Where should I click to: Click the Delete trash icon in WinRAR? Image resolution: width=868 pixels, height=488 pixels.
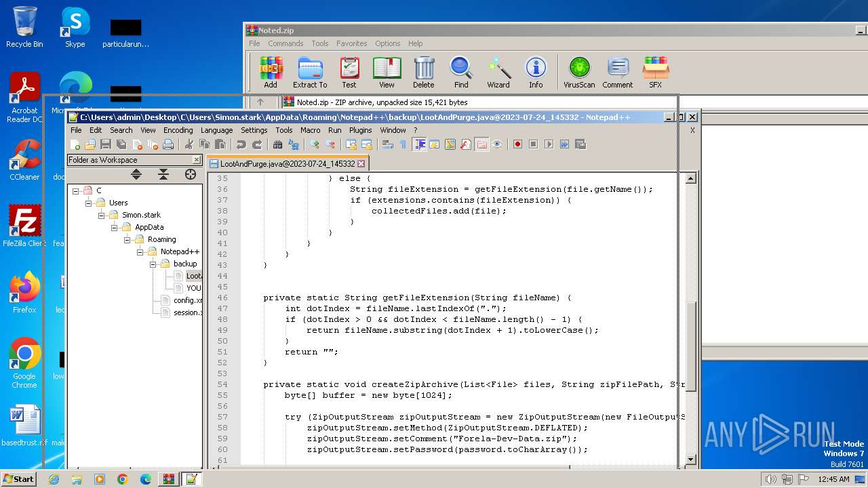424,73
